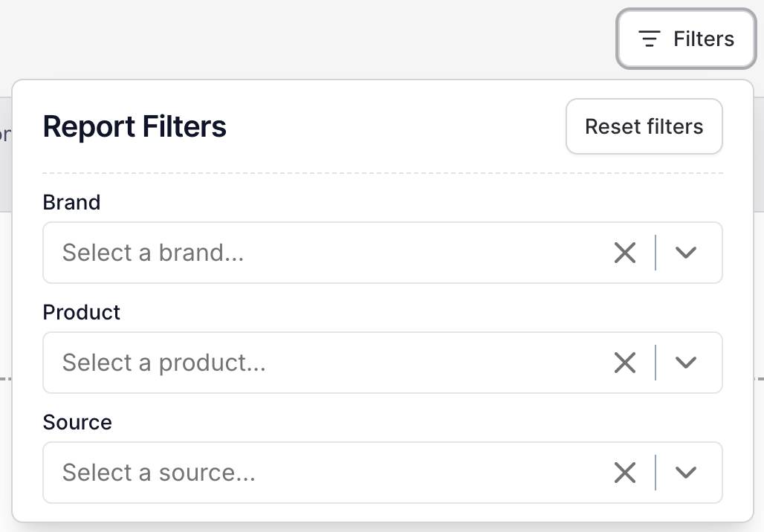This screenshot has width=764, height=532.
Task: Select the Brand field label
Action: tap(71, 202)
